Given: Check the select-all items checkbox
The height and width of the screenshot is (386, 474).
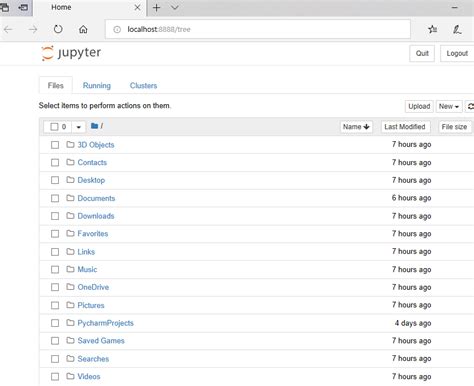Looking at the screenshot, I should 54,127.
